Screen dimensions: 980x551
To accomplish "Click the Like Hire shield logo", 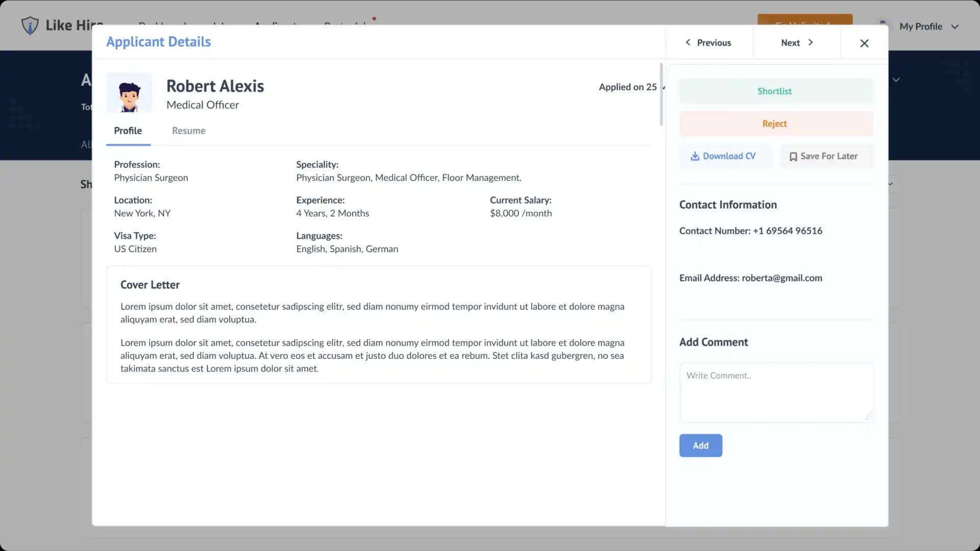I will 30,25.
